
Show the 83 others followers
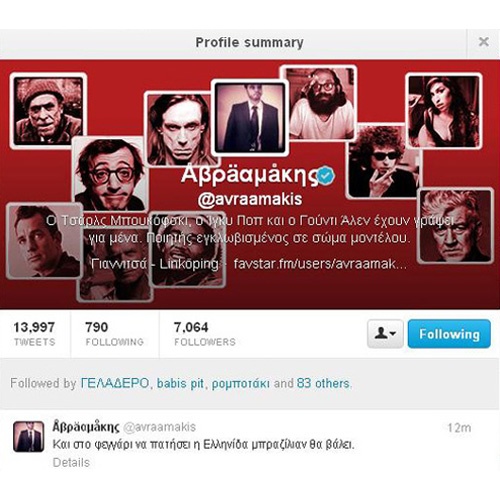[x=323, y=383]
